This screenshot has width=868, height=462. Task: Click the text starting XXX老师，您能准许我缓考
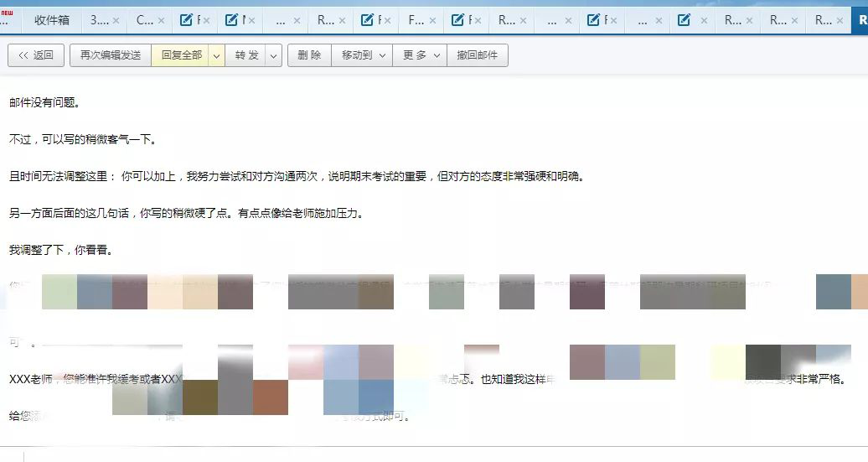point(96,380)
